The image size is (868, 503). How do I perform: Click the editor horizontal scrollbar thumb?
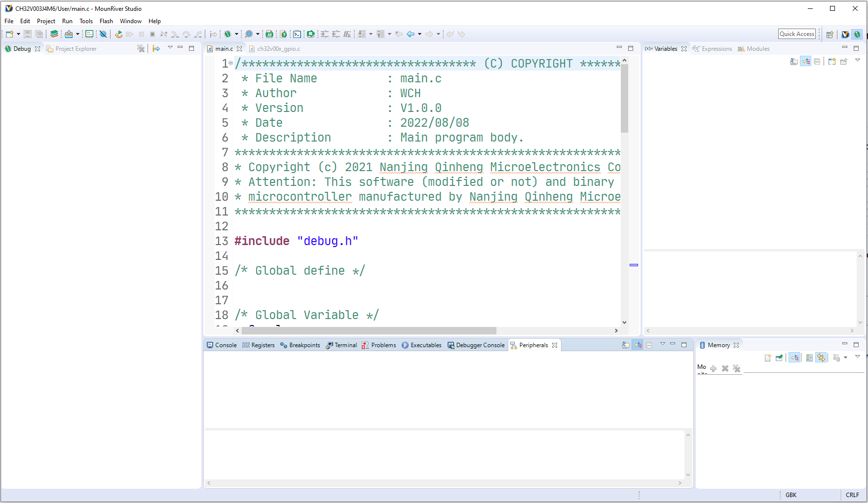tap(369, 330)
